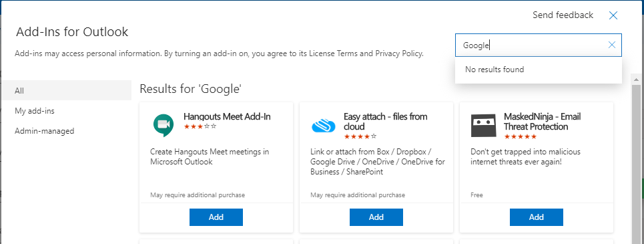Open Easy attach - files from cloud title
Image resolution: width=644 pixels, height=244 pixels.
click(385, 122)
